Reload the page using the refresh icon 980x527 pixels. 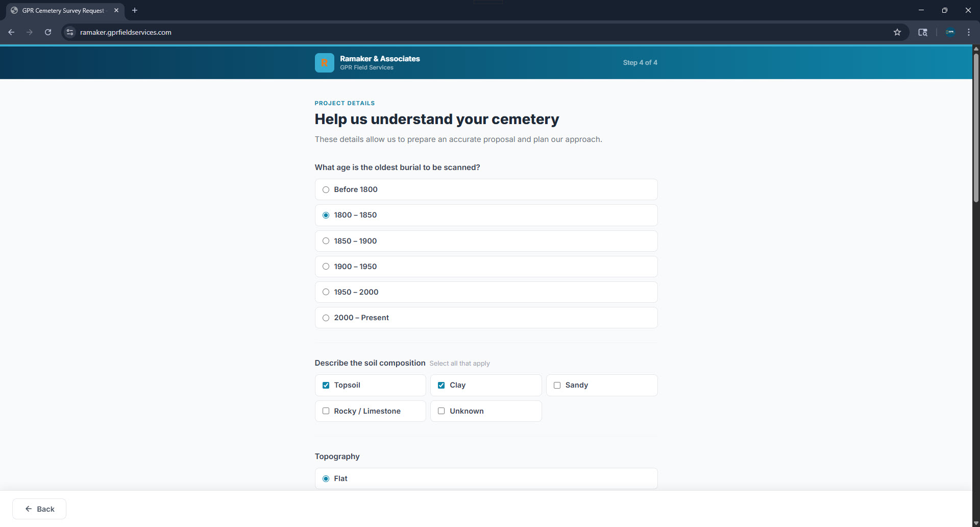48,32
